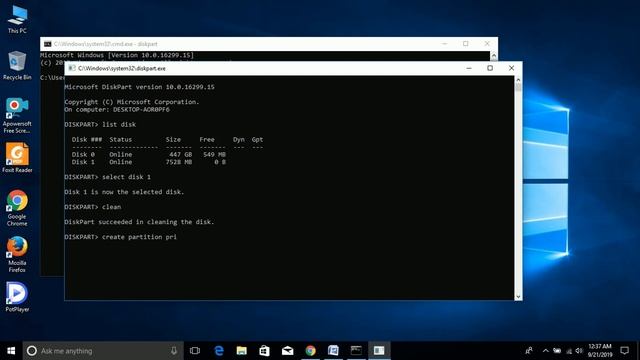The image size is (640, 360).
Task: Click the 'list disk' command text
Action: (x=119, y=124)
